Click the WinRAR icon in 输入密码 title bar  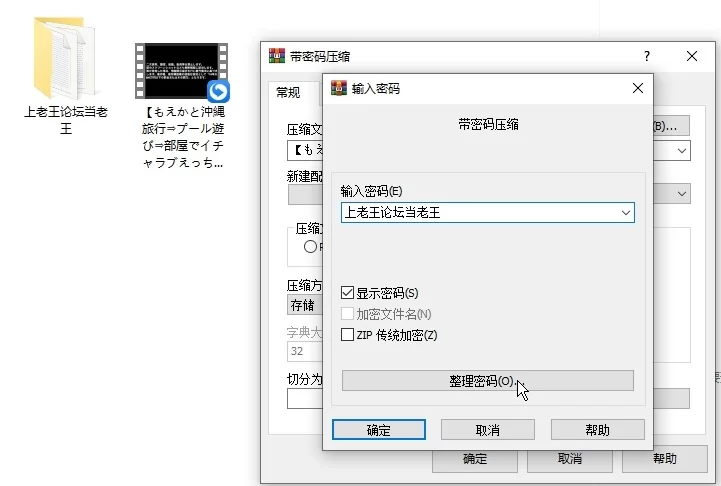coord(339,88)
